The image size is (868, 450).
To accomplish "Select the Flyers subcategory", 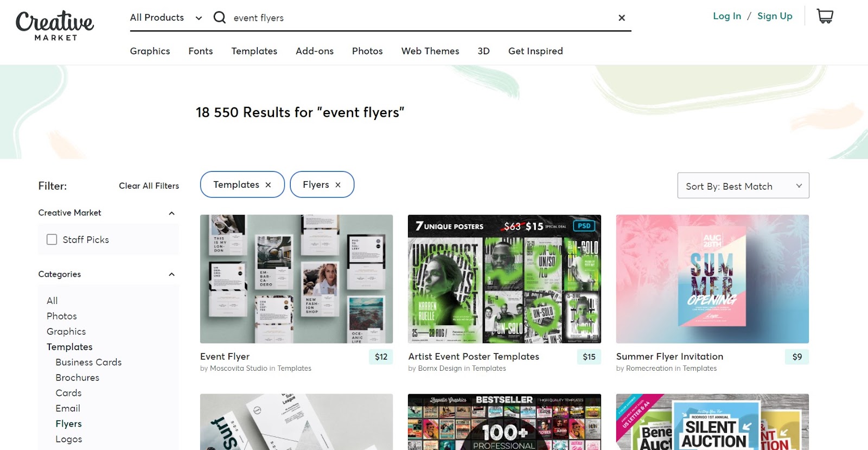I will 68,424.
